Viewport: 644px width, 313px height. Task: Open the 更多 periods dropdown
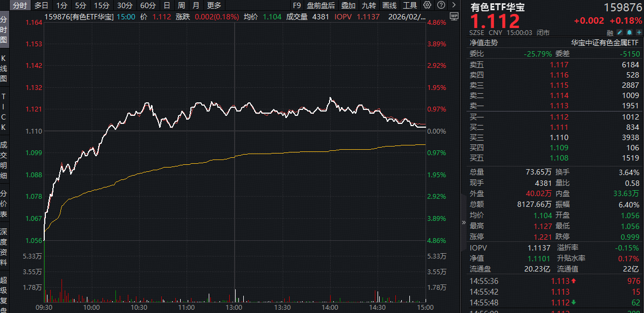tap(214, 5)
